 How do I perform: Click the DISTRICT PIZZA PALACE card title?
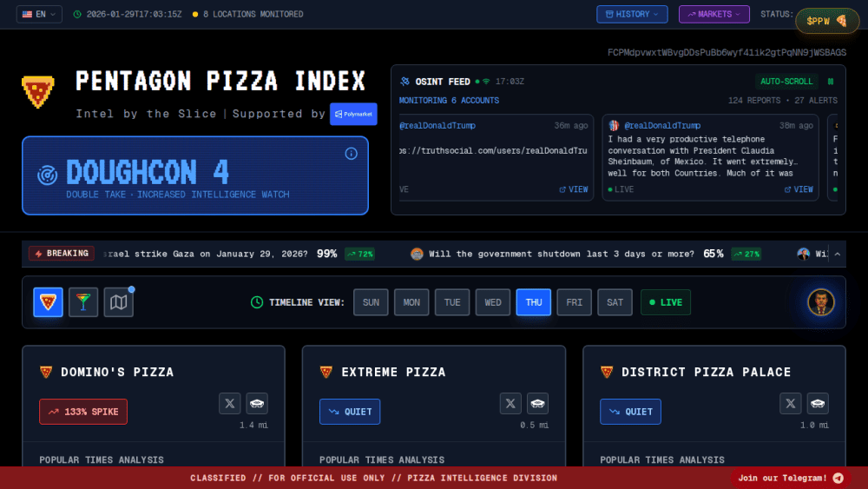tap(707, 372)
